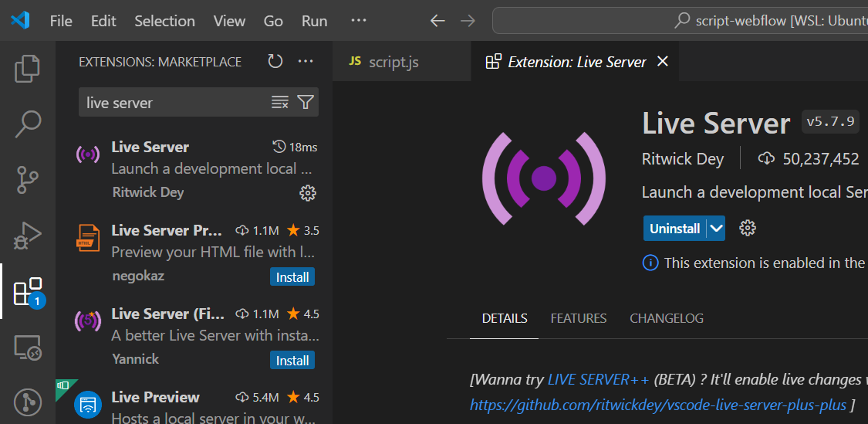The width and height of the screenshot is (868, 424).
Task: Click the Live Preview extension icon
Action: (x=88, y=405)
